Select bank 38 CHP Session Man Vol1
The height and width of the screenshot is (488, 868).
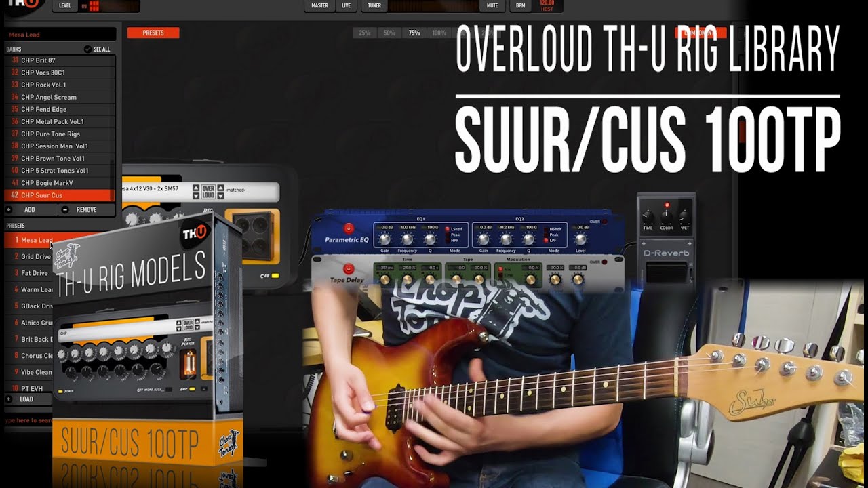tap(59, 146)
